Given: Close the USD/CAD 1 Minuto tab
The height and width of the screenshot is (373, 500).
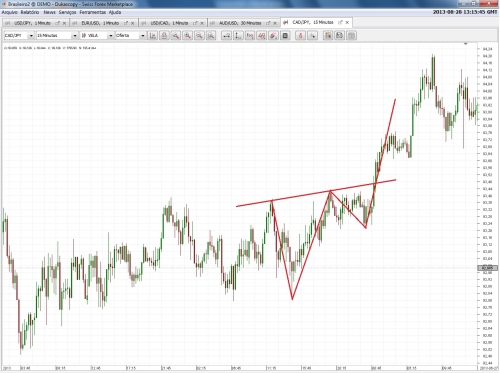Looking at the screenshot, I should tap(202, 23).
